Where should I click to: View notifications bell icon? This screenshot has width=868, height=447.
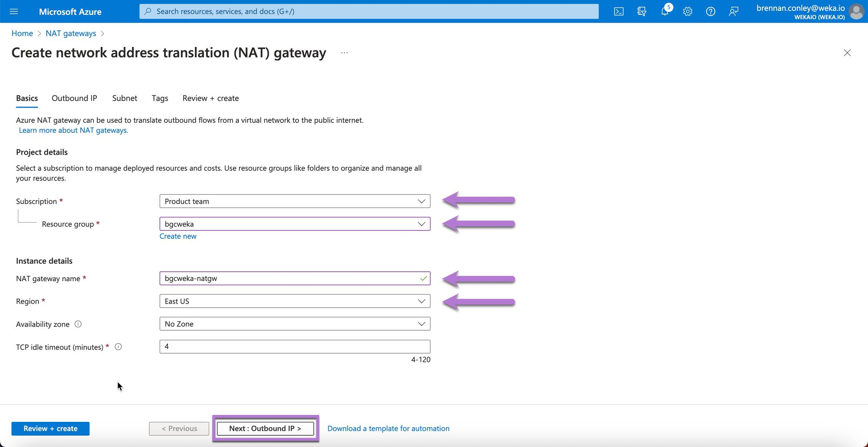pos(664,11)
